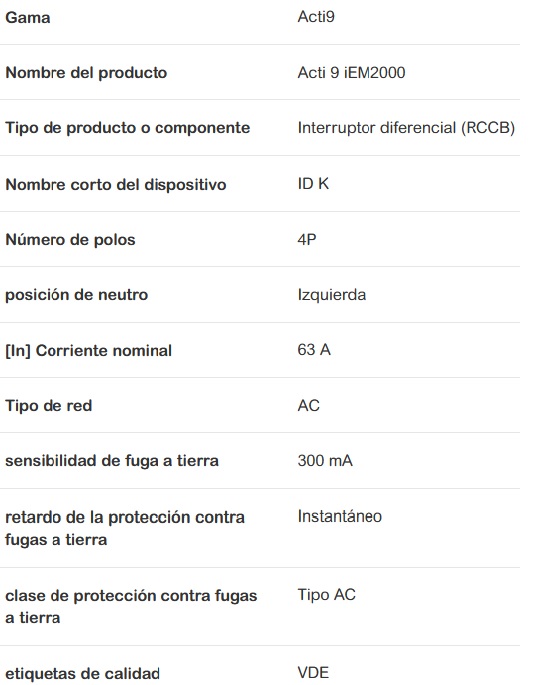
Task: Click the posición de neutro label
Action: click(76, 295)
